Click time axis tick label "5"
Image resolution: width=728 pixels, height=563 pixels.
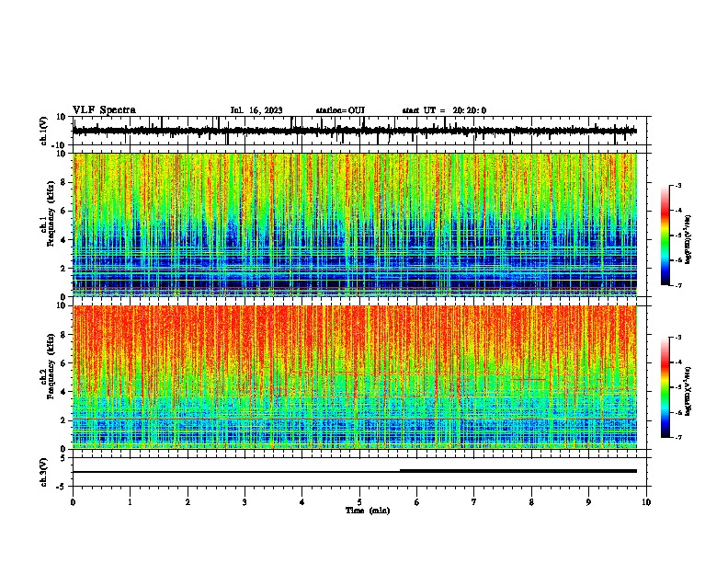[x=359, y=502]
